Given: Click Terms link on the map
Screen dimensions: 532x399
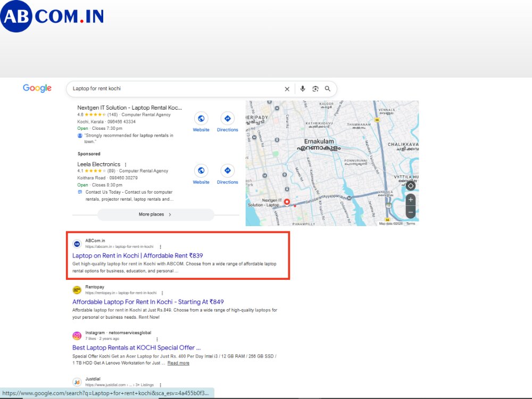Looking at the screenshot, I should [x=411, y=223].
